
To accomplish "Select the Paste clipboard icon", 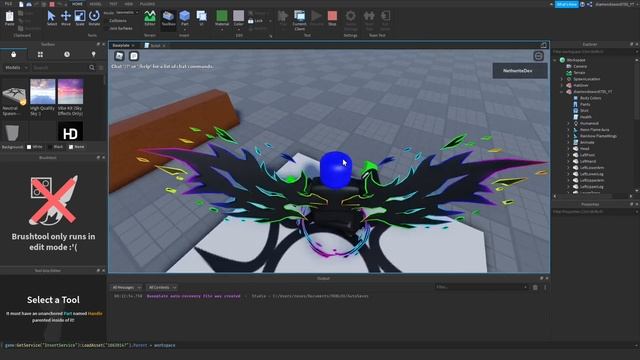I will (x=9, y=17).
